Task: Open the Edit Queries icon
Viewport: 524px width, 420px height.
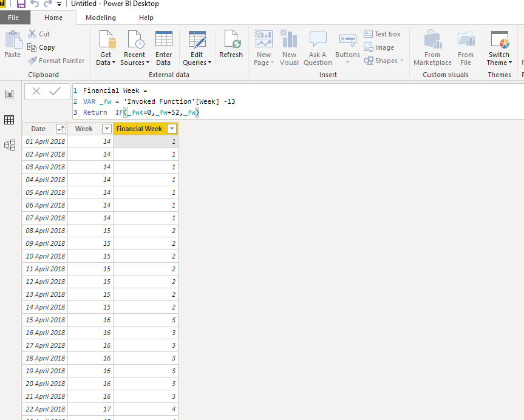Action: coord(197,39)
